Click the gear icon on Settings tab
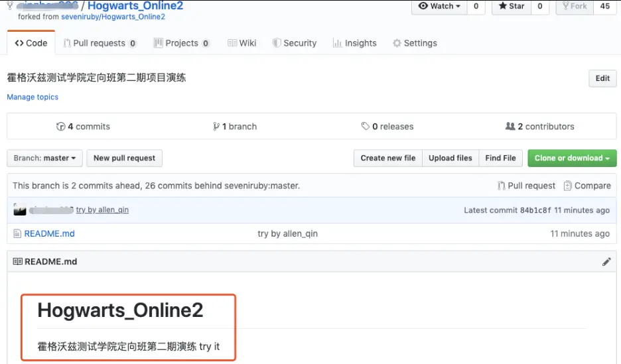The image size is (621, 364). [397, 43]
